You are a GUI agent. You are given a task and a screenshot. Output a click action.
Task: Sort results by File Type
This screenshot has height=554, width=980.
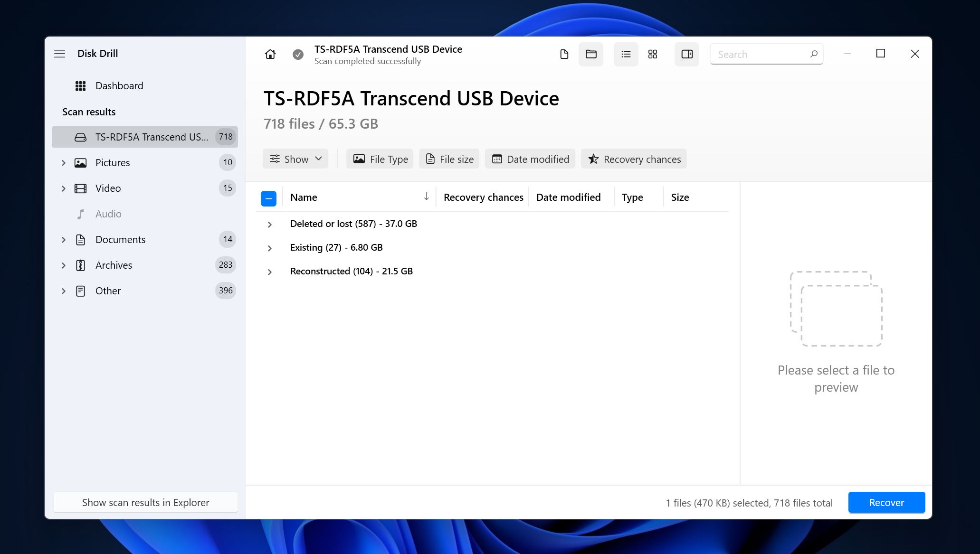click(x=381, y=159)
